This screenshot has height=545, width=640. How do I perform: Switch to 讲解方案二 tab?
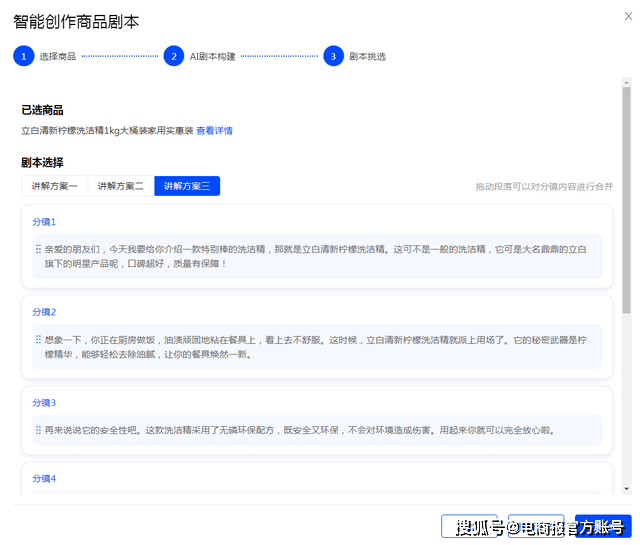coord(121,186)
